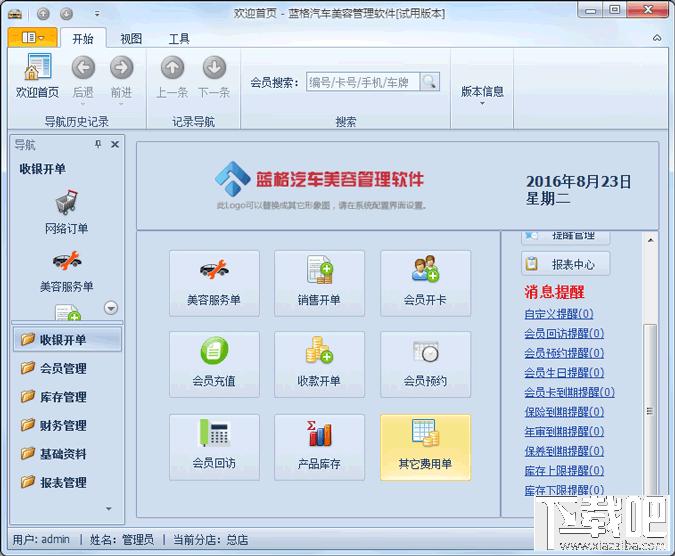The image size is (675, 556).
Task: Click 当前分店: 总店 in status bar
Action: (x=211, y=539)
